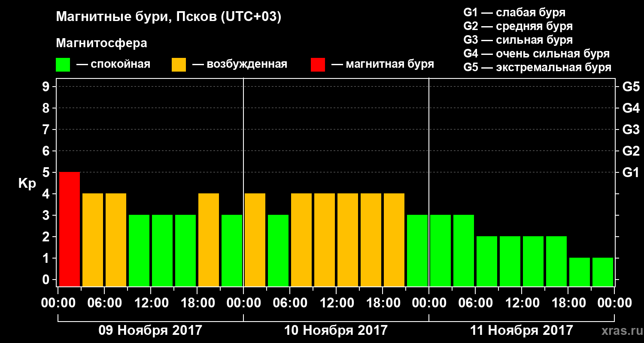The width and height of the screenshot is (644, 343).
Task: Select 10 Ноября green bar starting at 21:00
Action: 417,250
